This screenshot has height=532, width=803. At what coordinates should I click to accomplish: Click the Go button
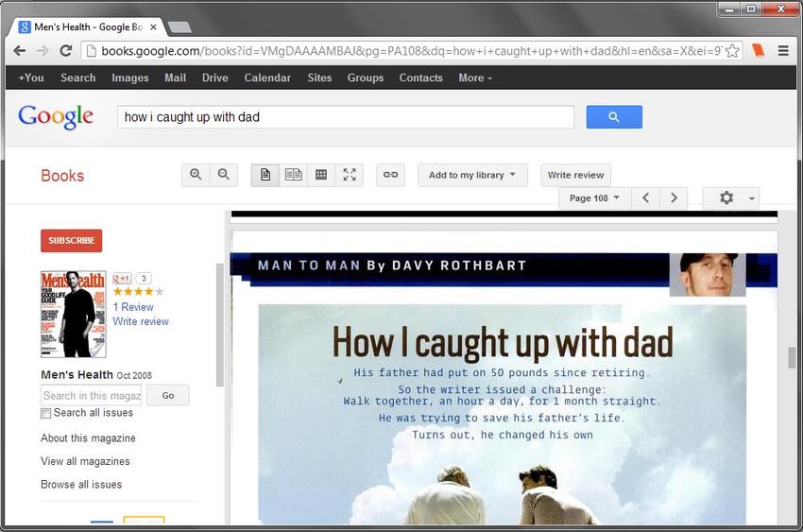168,395
